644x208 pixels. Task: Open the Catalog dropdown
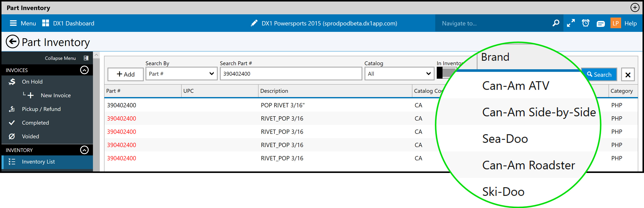tap(399, 74)
